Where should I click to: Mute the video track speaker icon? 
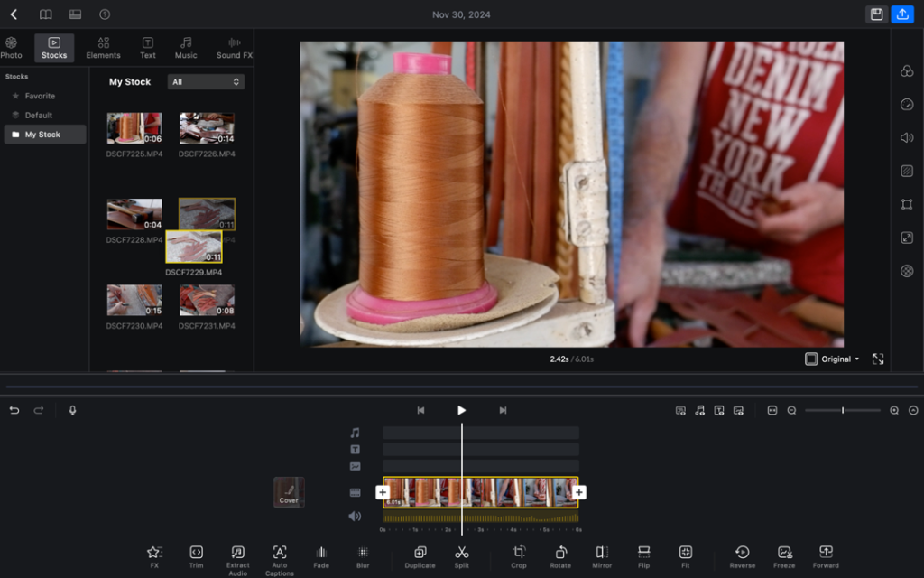click(x=355, y=517)
